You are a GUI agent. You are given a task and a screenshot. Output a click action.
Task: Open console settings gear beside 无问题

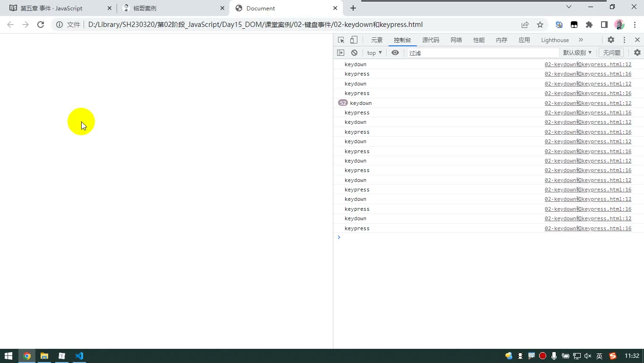click(637, 53)
